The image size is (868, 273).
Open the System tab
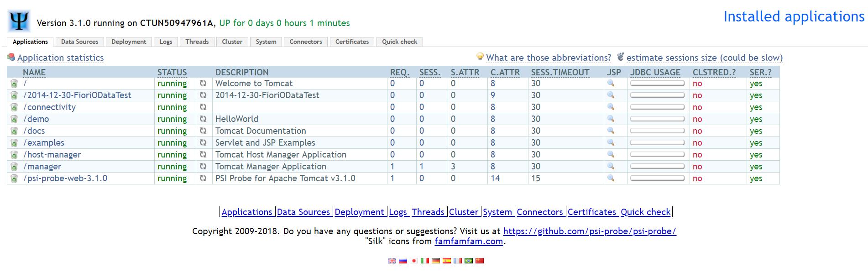266,42
